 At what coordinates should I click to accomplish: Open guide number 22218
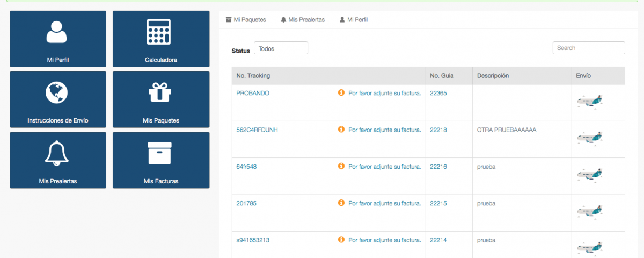click(x=438, y=130)
